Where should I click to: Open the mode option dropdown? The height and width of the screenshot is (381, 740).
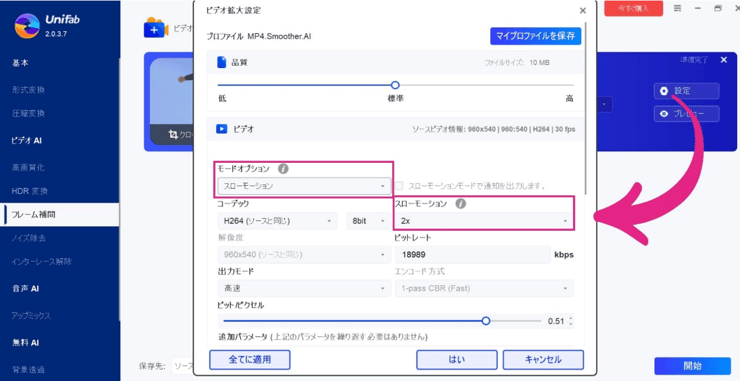[304, 186]
